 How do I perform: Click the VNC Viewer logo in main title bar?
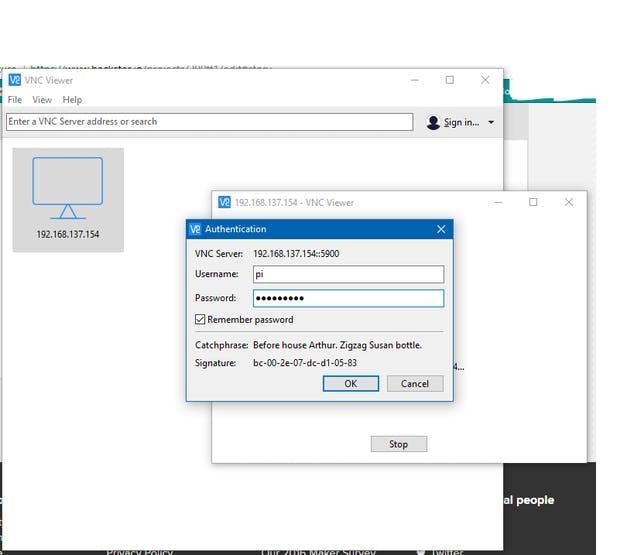15,80
